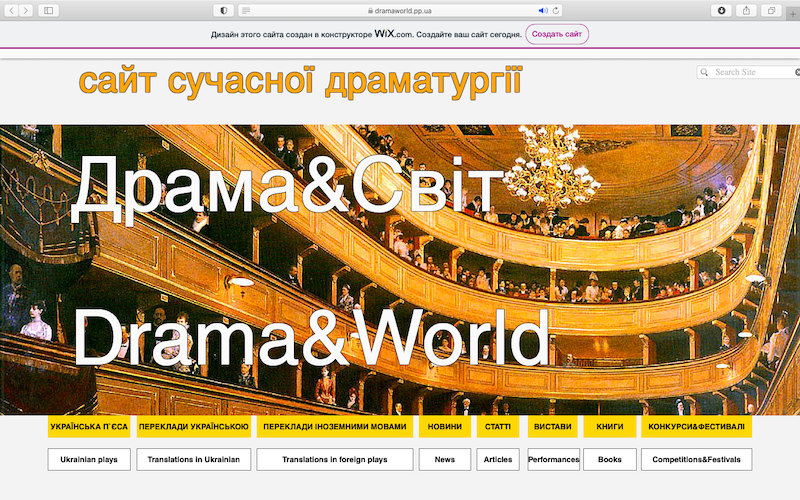
Task: Open Reader view icon in address bar
Action: (246, 10)
